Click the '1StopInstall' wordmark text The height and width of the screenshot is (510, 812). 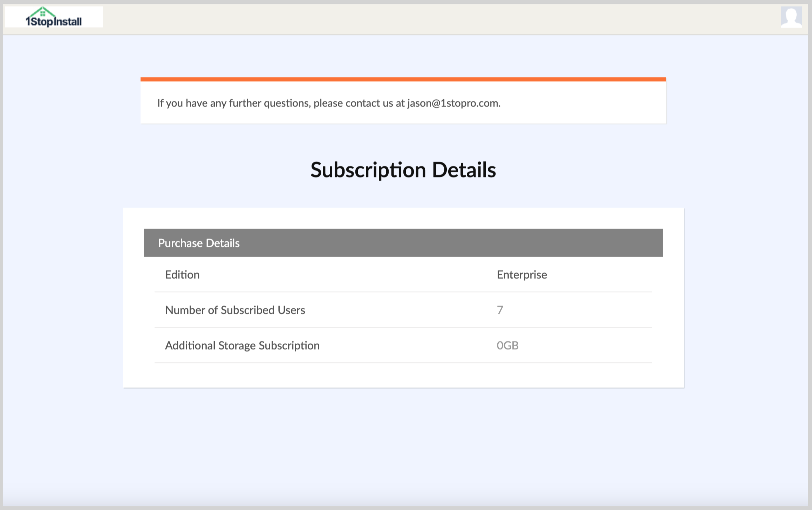pyautogui.click(x=54, y=22)
